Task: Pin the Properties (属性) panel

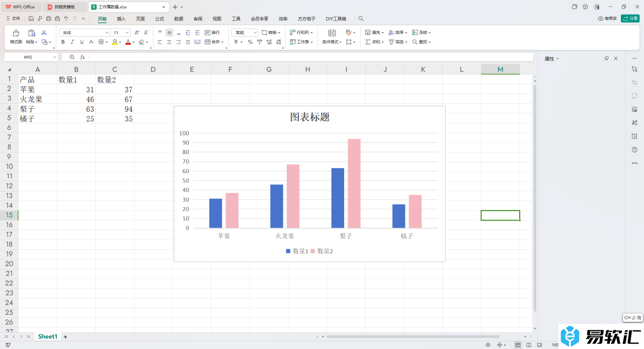Action: click(607, 58)
